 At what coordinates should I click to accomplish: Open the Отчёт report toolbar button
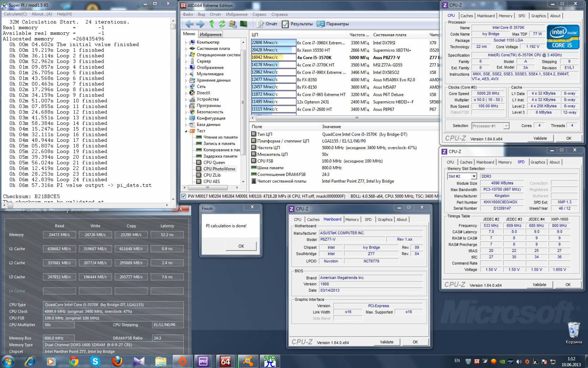[x=267, y=24]
